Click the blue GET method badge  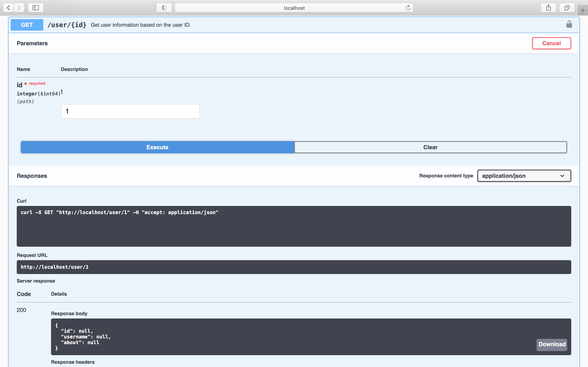[x=27, y=25]
